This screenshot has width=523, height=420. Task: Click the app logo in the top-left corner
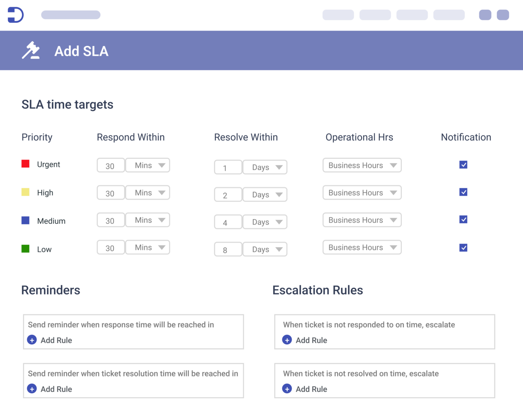(x=16, y=15)
